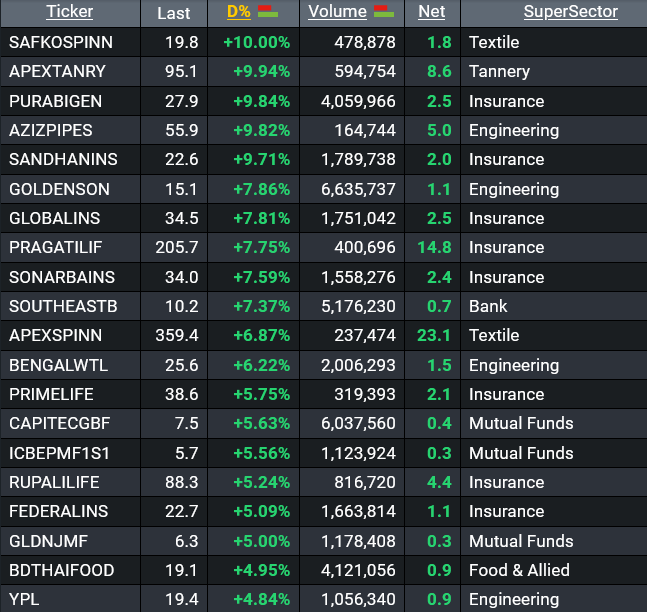Click the Tannery sector cell
This screenshot has width=647, height=612.
click(499, 72)
